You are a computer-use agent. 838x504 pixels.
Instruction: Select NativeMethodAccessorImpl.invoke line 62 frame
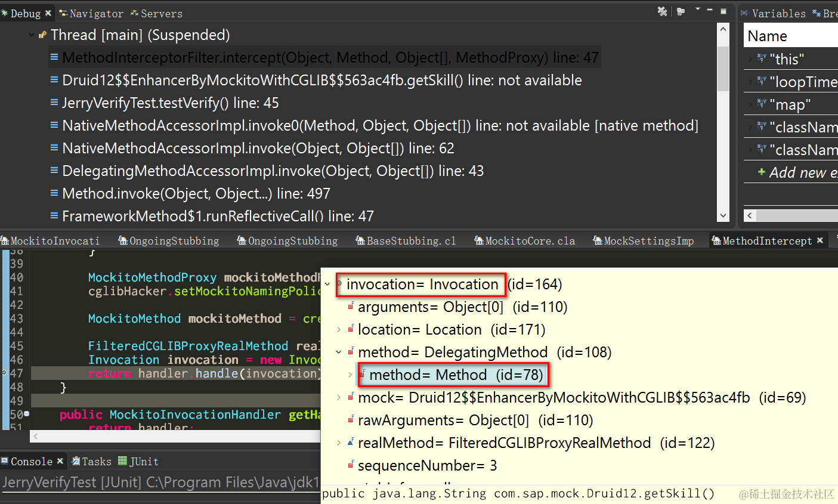258,149
